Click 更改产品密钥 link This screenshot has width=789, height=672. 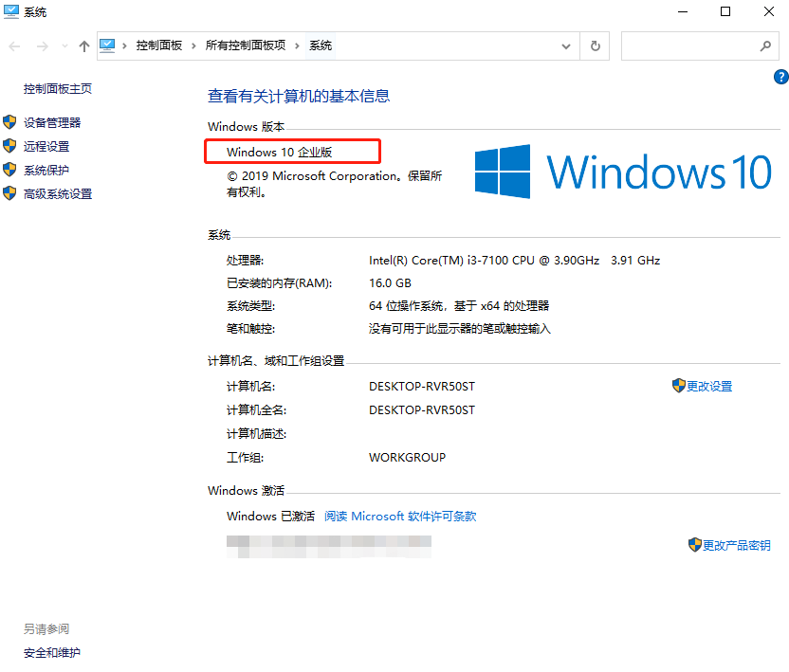click(736, 545)
